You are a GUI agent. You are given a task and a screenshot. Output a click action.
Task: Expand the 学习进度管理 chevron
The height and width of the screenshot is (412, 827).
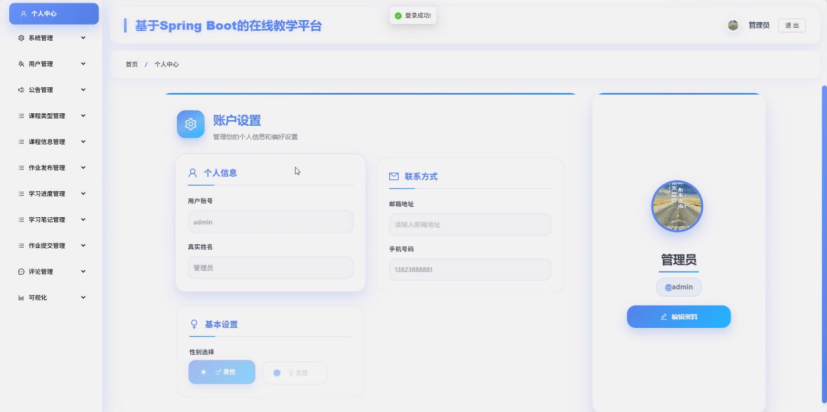coord(83,194)
